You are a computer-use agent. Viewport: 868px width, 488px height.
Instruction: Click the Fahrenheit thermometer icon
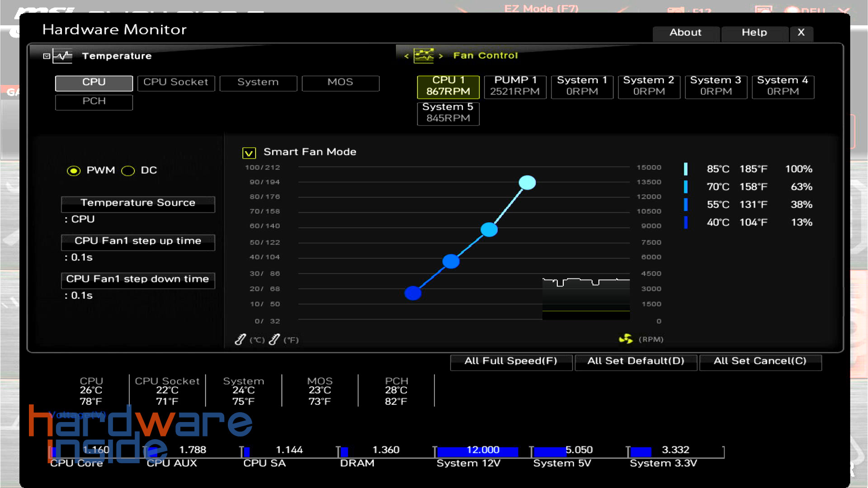click(x=274, y=339)
